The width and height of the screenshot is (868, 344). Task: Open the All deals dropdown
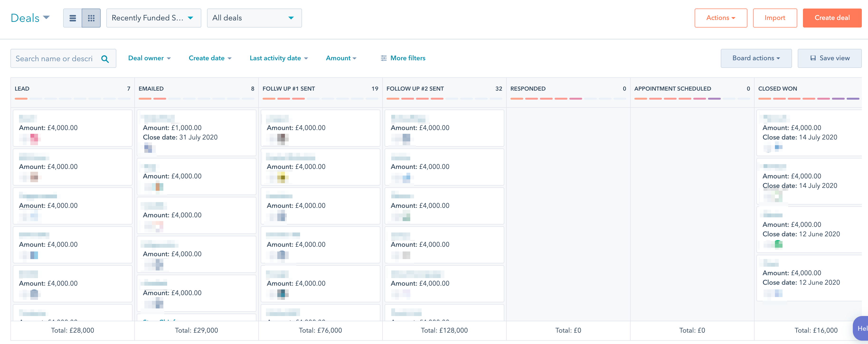tap(254, 18)
